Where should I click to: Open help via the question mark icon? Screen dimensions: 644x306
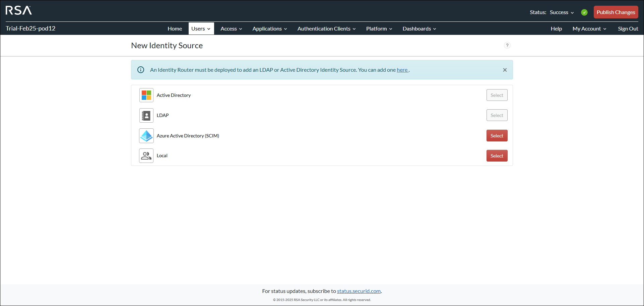[x=507, y=45]
